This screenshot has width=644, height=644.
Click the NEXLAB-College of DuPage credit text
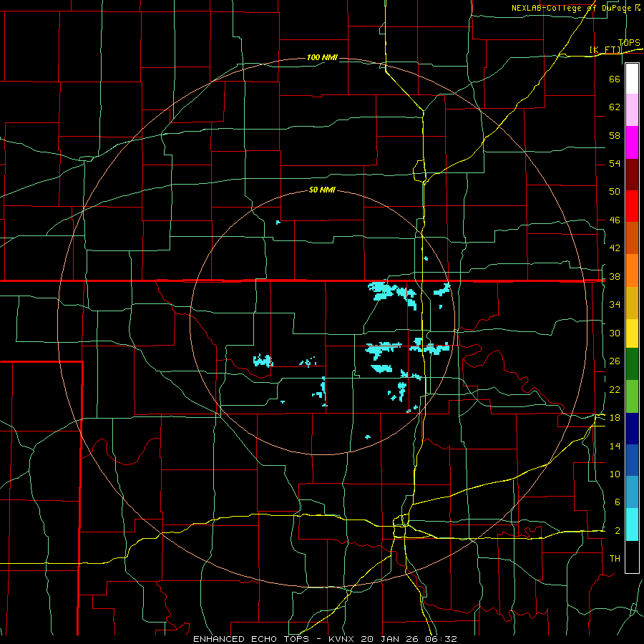point(576,8)
